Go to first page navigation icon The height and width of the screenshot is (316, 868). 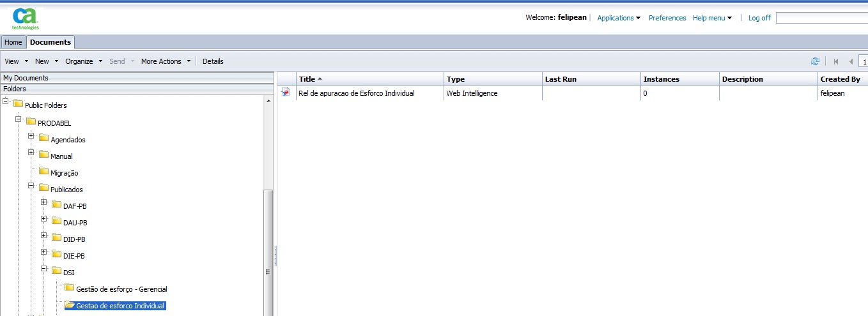point(835,61)
